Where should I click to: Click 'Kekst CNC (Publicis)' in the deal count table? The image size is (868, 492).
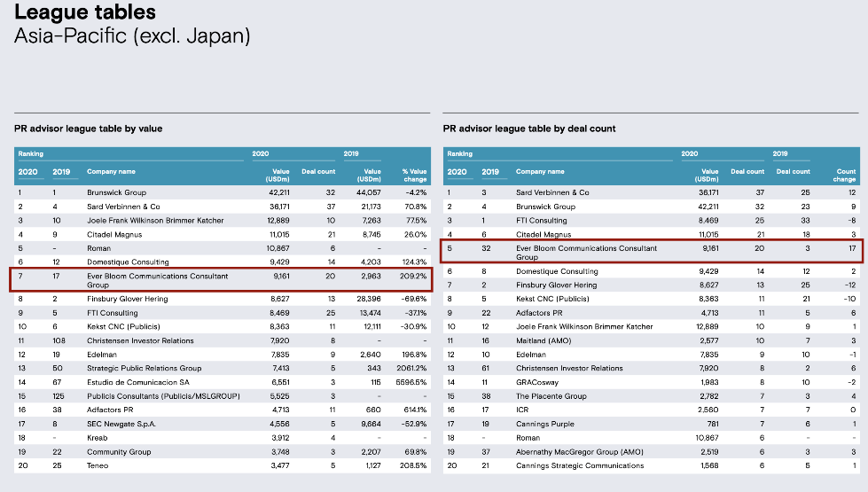[x=552, y=299]
